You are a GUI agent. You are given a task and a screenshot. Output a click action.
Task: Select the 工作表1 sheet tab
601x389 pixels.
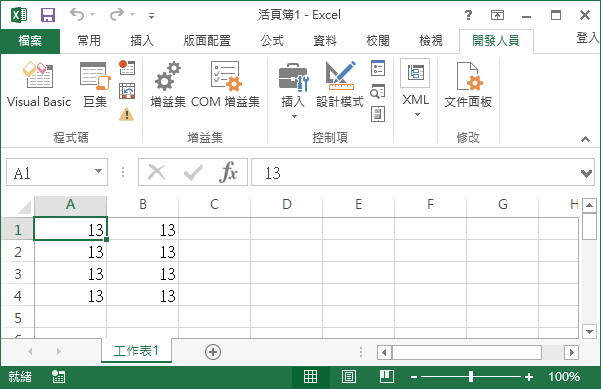pyautogui.click(x=136, y=351)
